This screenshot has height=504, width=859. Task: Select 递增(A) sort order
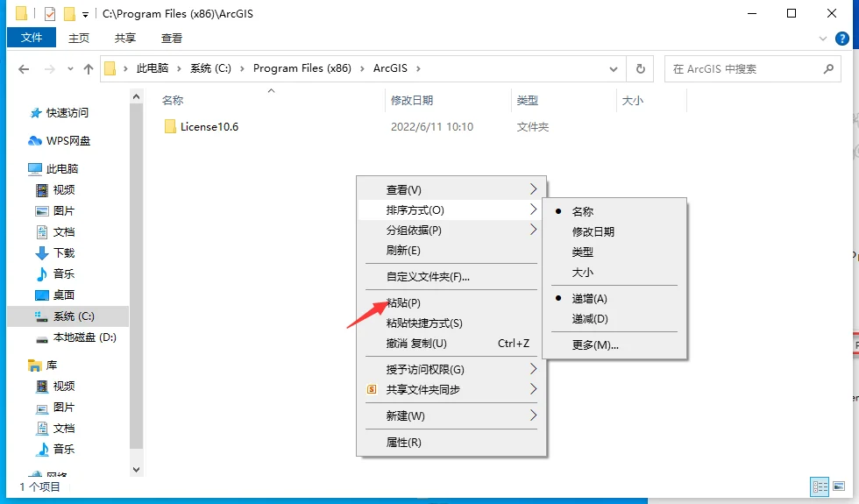pos(614,299)
